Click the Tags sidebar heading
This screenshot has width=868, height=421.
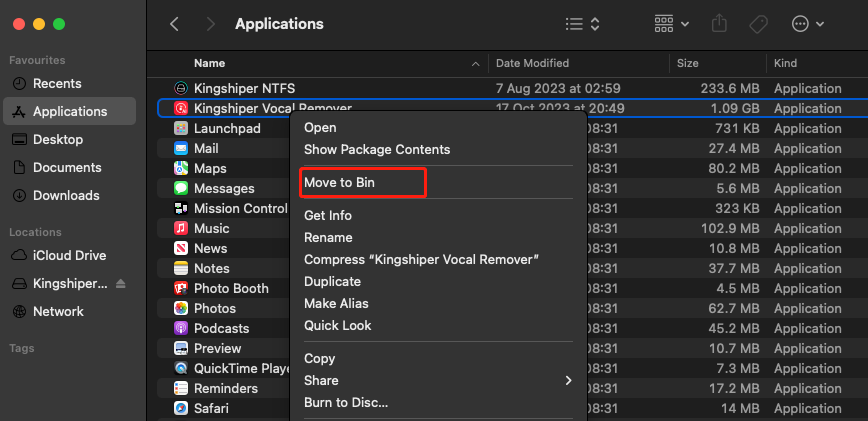point(22,349)
